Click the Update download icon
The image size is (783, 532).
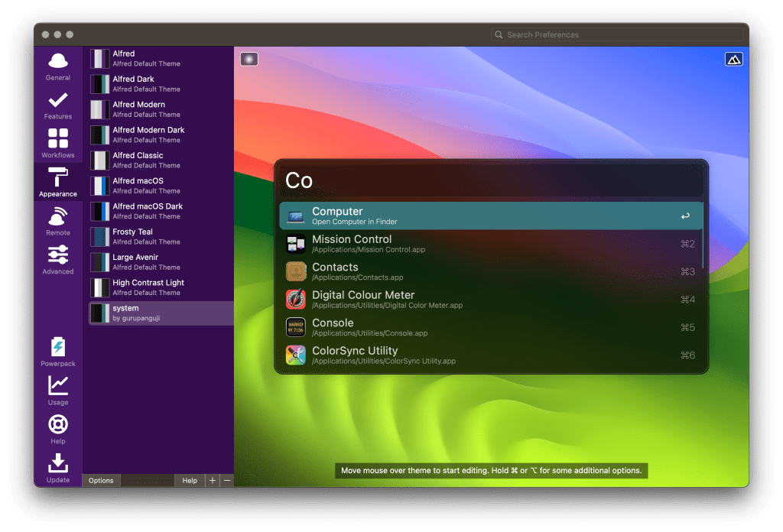(58, 463)
